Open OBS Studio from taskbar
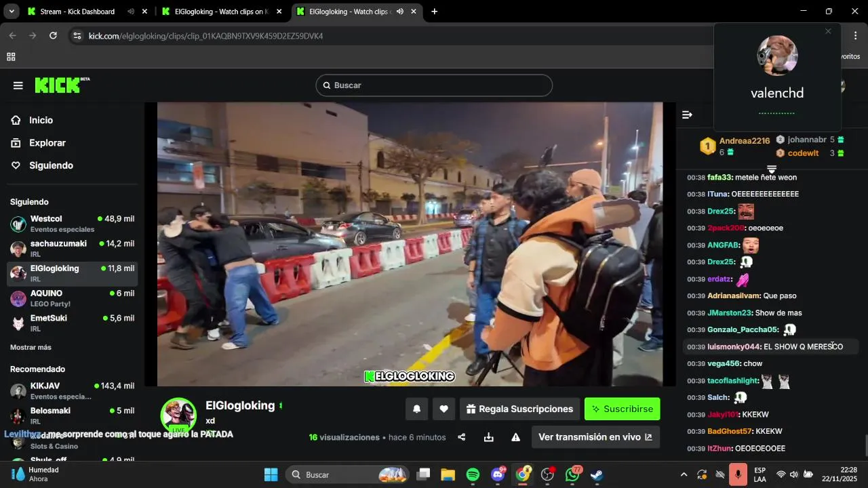This screenshot has width=868, height=488. point(548,474)
